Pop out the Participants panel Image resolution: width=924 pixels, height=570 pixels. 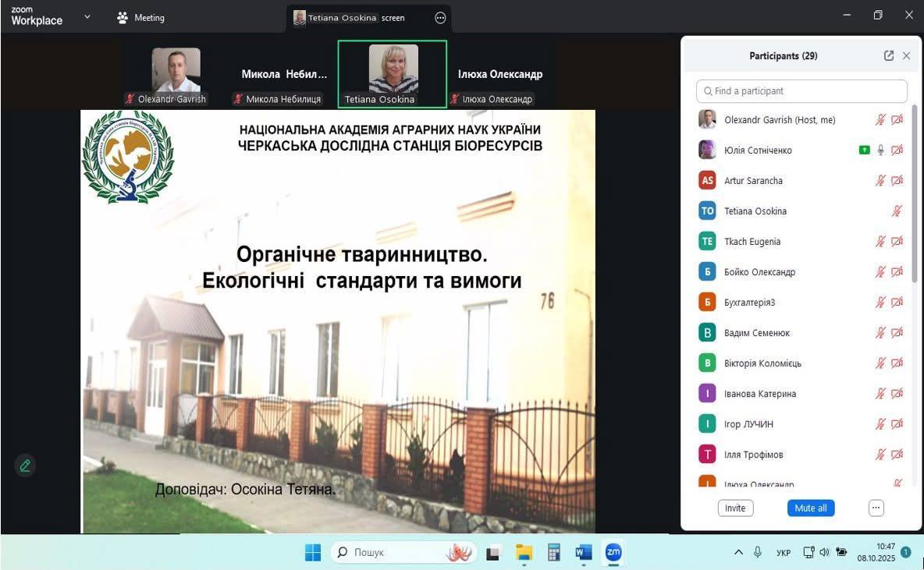coord(889,56)
